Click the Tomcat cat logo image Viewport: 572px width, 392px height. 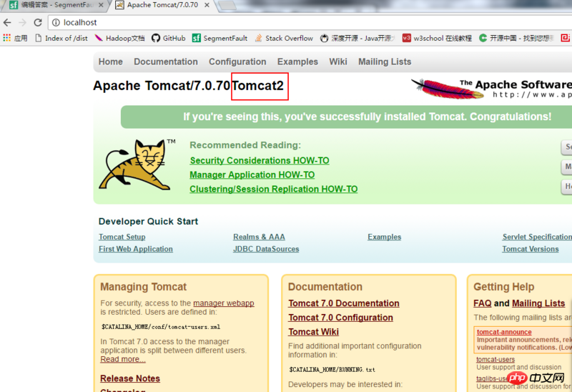pyautogui.click(x=137, y=165)
